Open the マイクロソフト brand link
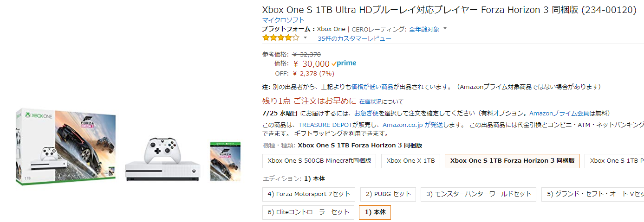This screenshot has width=644, height=222. (283, 20)
